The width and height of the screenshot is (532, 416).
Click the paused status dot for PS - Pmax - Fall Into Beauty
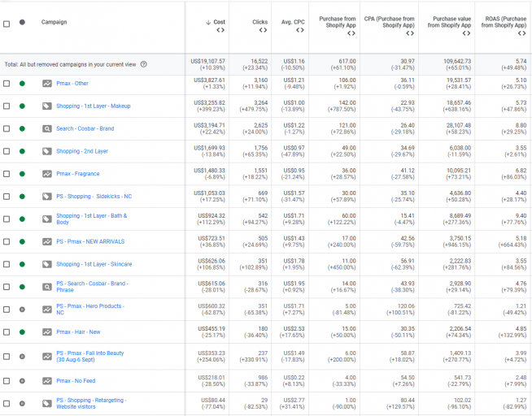pos(22,357)
